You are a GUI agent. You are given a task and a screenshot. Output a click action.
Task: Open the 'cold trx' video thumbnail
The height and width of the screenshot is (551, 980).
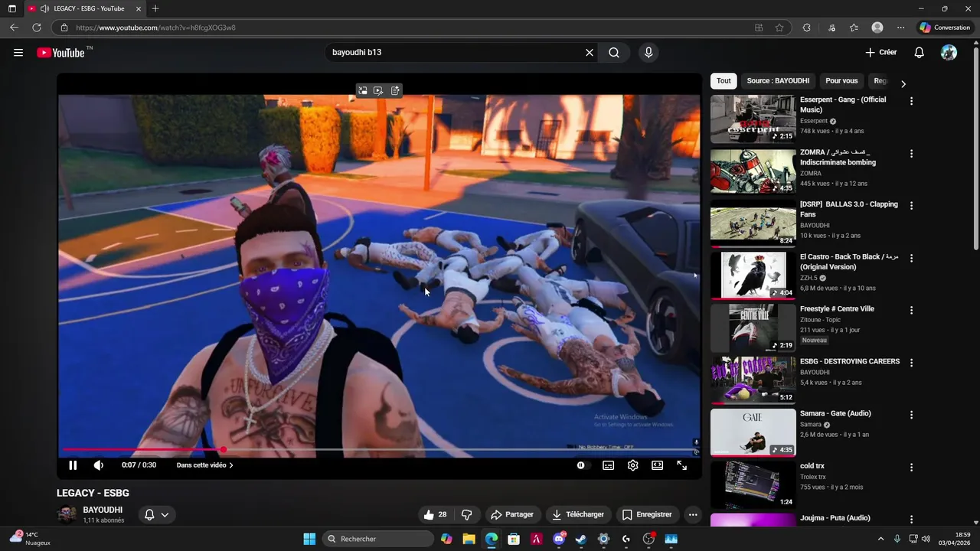click(753, 484)
